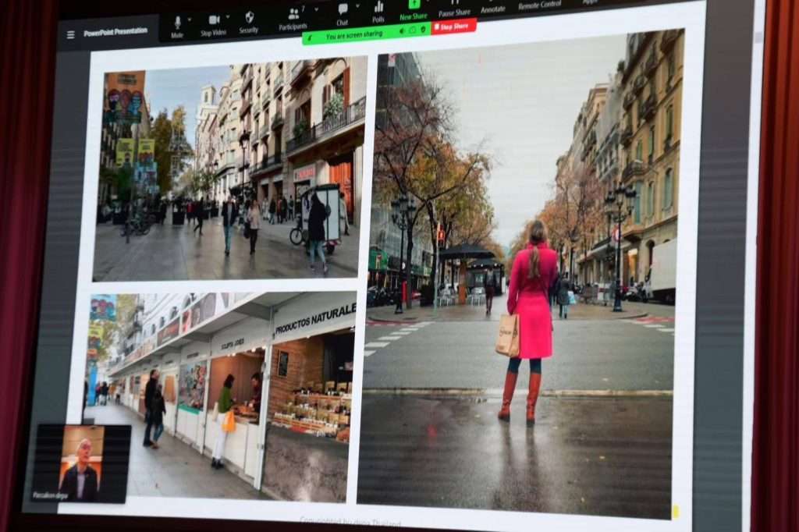
Task: Click Pause Share control
Action: 455,9
